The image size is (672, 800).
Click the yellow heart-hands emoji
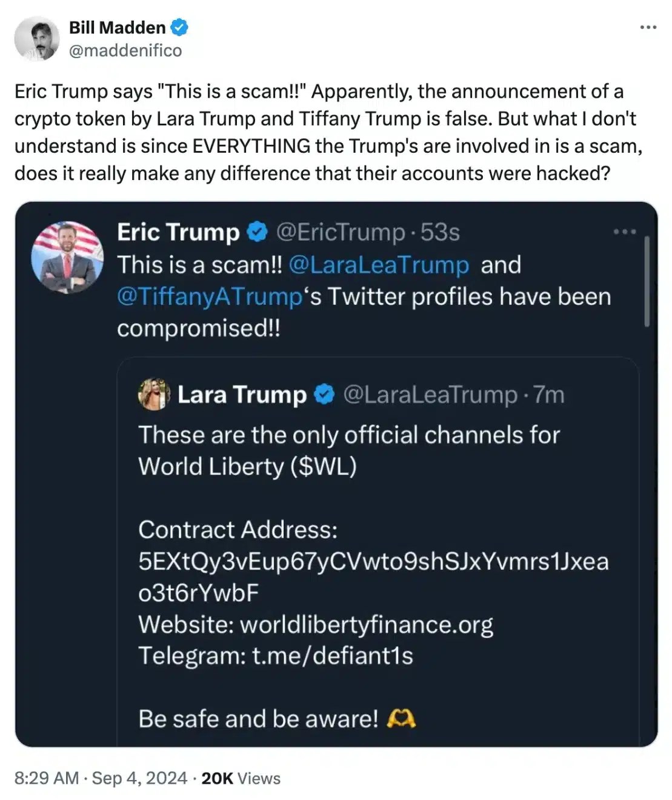[401, 719]
